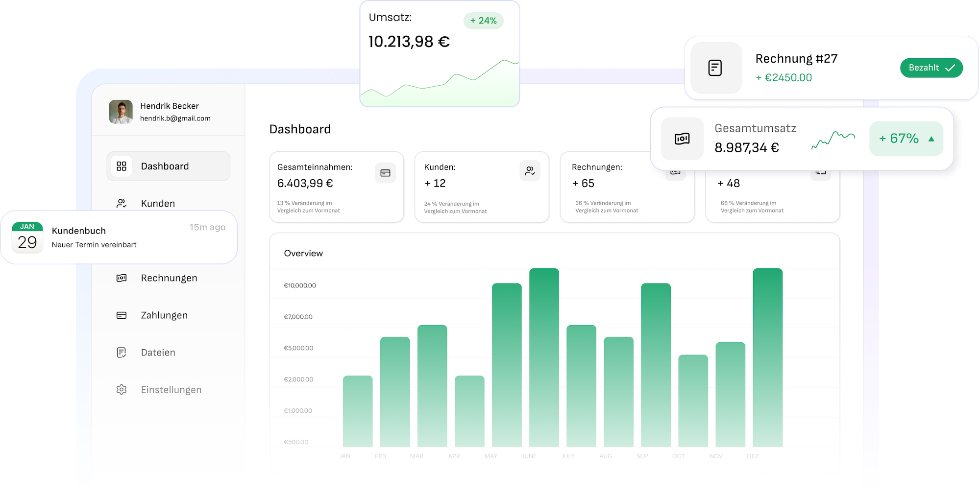Click the Dashboard grid icon in sidebar
This screenshot has height=497, width=980.
pos(122,166)
